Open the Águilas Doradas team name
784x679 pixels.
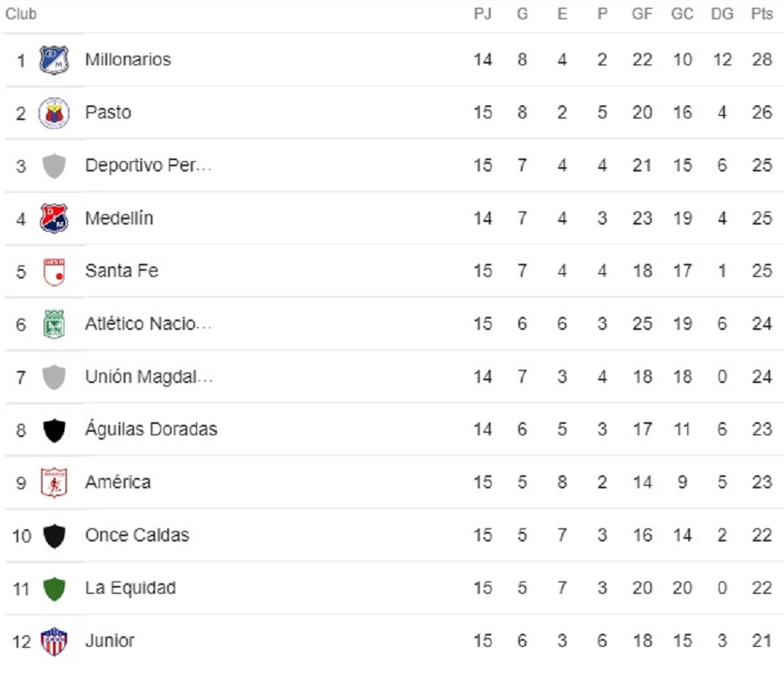151,429
